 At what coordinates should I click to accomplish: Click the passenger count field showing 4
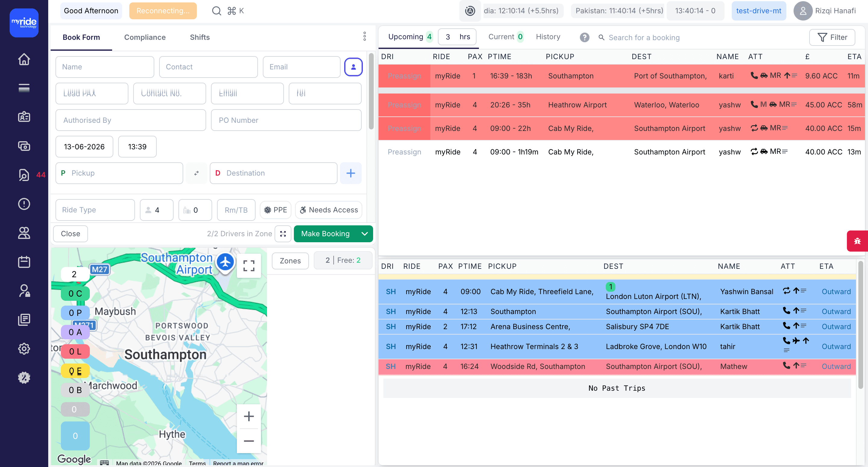coord(157,210)
